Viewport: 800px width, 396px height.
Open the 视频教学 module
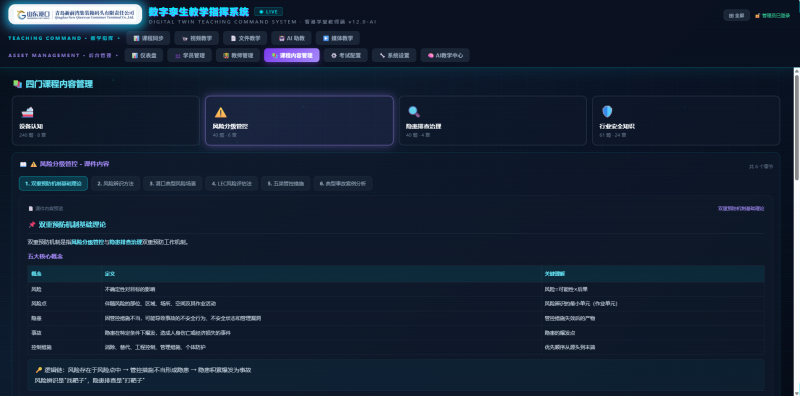pos(196,38)
